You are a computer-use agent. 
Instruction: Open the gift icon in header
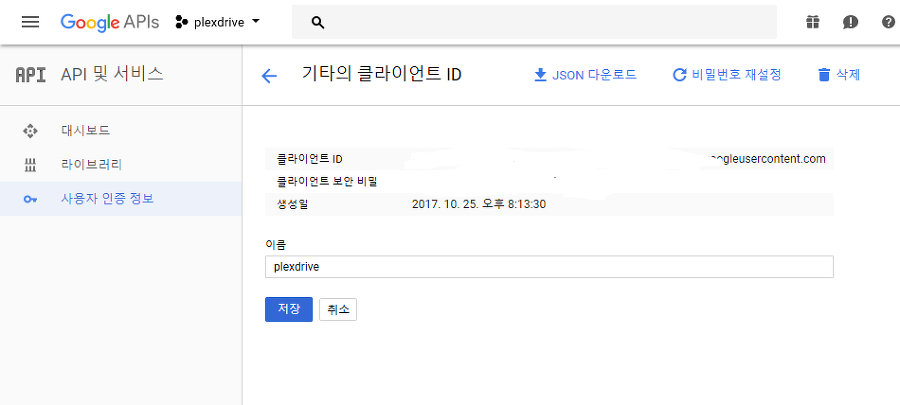[812, 22]
